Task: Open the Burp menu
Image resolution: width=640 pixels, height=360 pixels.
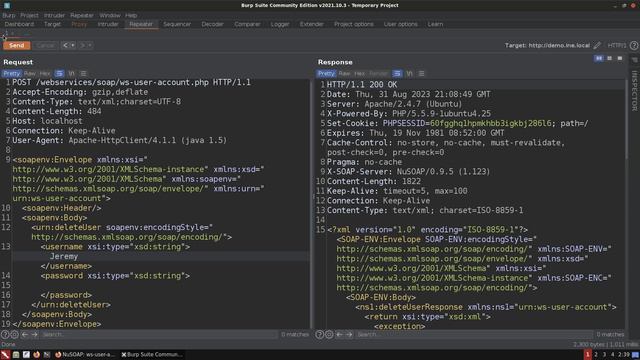Action: (9, 15)
